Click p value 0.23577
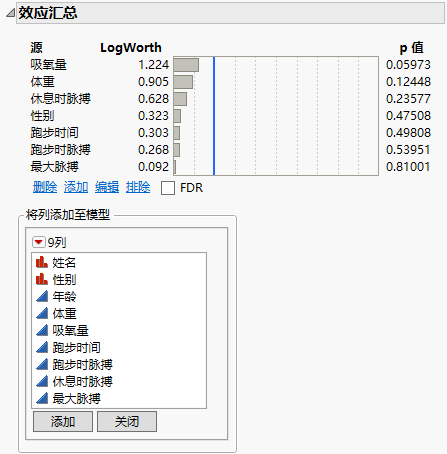This screenshot has height=454, width=447. pyautogui.click(x=408, y=99)
